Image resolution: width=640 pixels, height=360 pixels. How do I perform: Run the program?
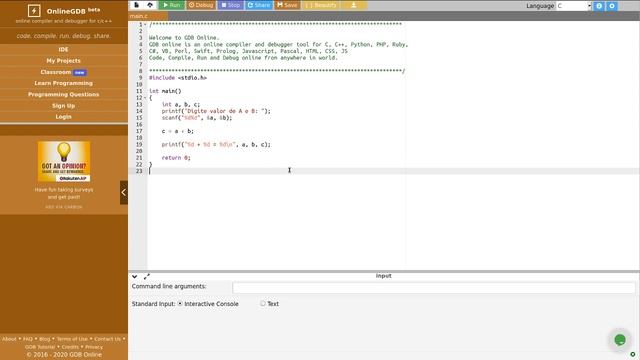(172, 5)
